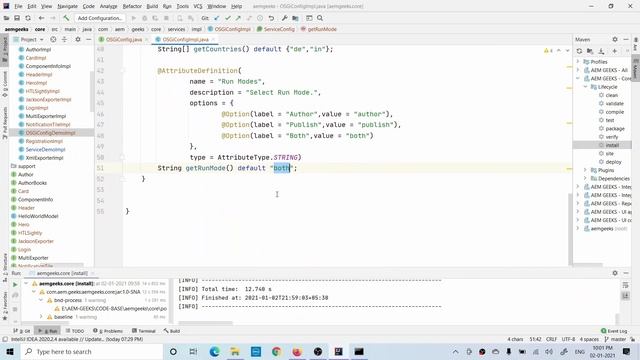Click Maven add project plus icon

click(x=614, y=51)
